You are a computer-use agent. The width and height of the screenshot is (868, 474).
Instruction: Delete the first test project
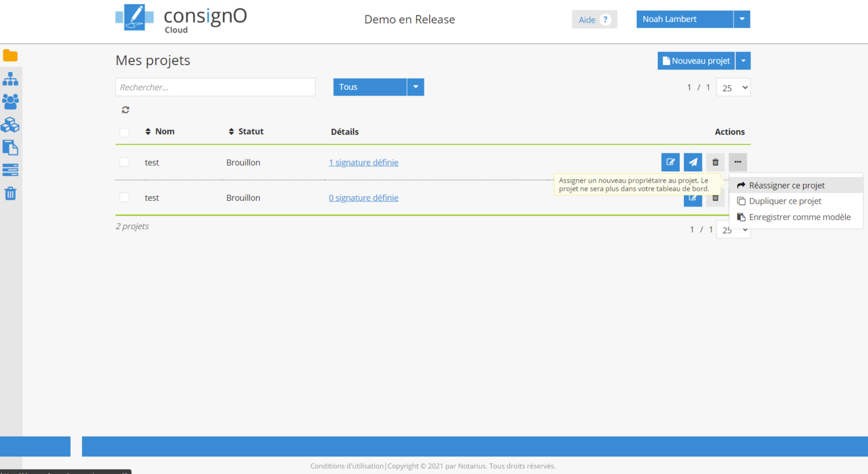tap(715, 162)
